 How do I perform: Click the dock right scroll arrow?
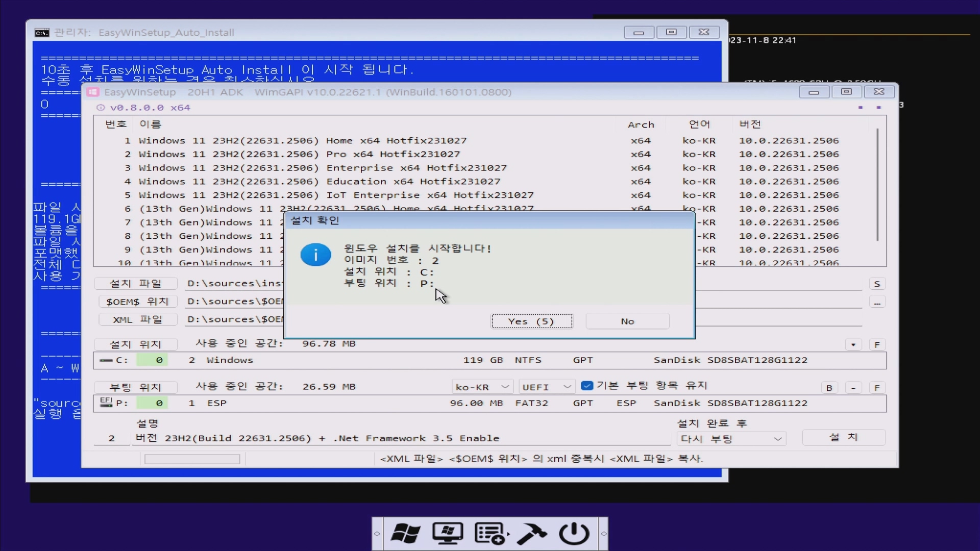tap(603, 534)
